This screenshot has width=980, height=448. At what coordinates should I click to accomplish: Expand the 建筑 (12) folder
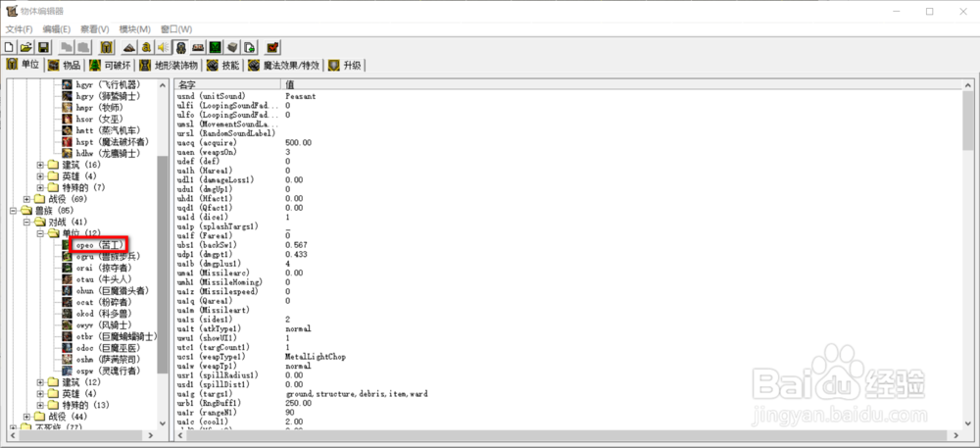click(40, 382)
